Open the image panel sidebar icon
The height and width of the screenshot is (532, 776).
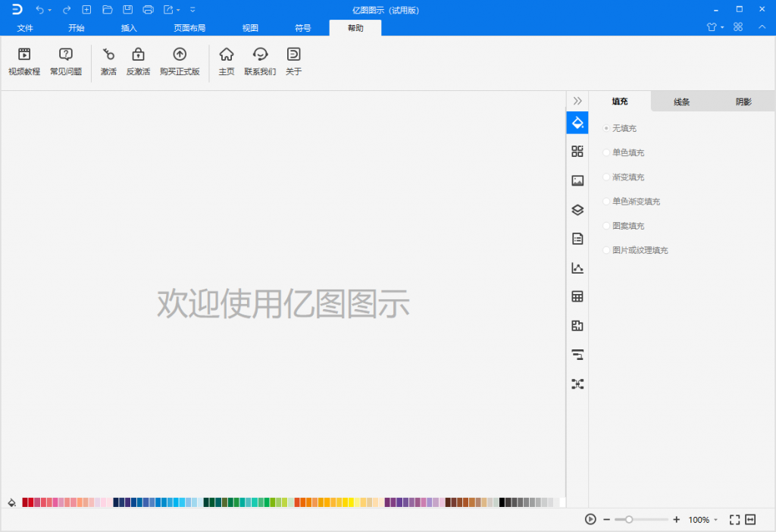pos(577,180)
